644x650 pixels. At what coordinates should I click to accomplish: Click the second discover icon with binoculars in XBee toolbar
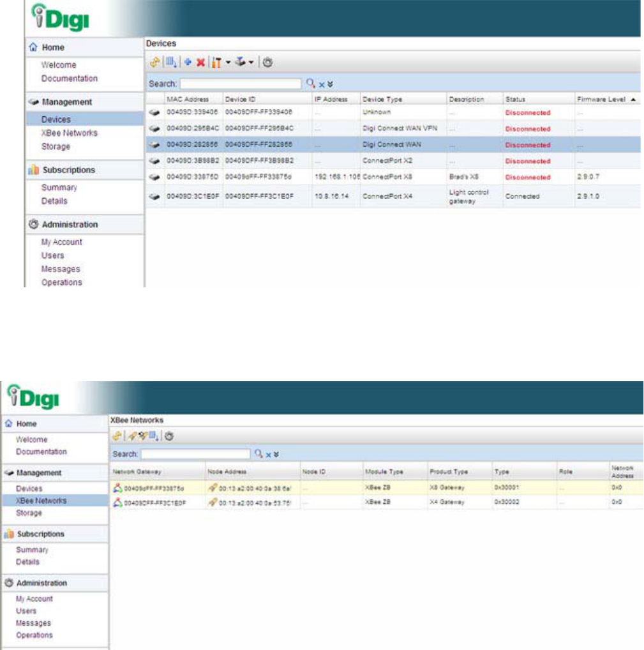point(143,435)
